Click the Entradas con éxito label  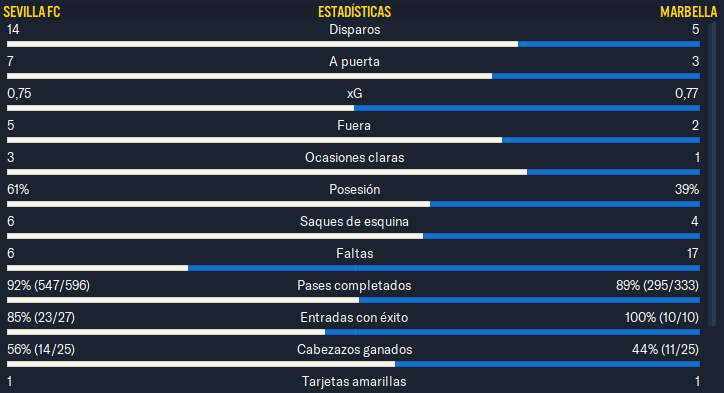354,318
